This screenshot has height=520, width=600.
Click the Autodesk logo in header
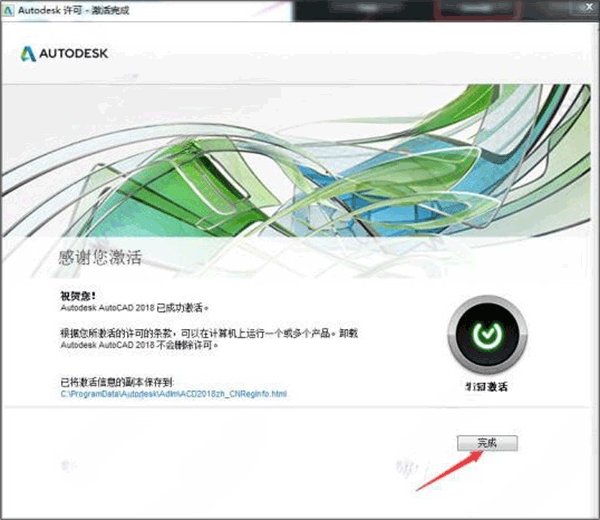tap(64, 54)
